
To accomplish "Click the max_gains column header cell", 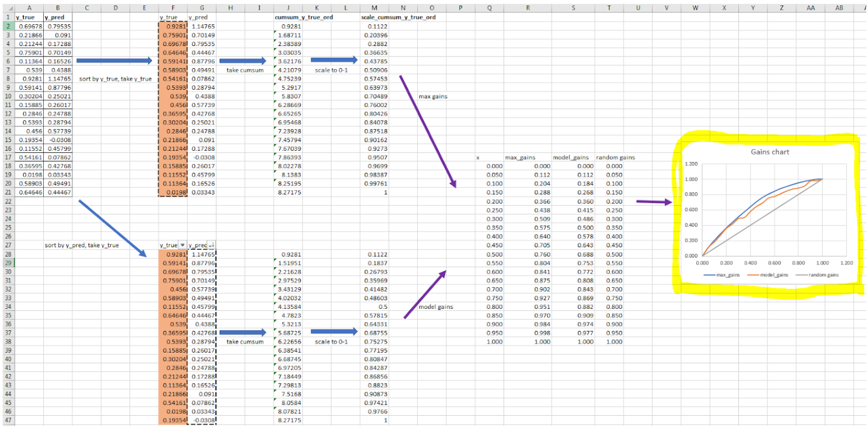I will [x=518, y=157].
